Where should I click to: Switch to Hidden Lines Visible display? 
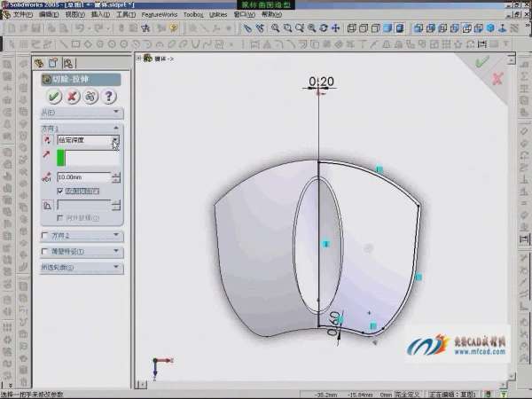point(364,28)
